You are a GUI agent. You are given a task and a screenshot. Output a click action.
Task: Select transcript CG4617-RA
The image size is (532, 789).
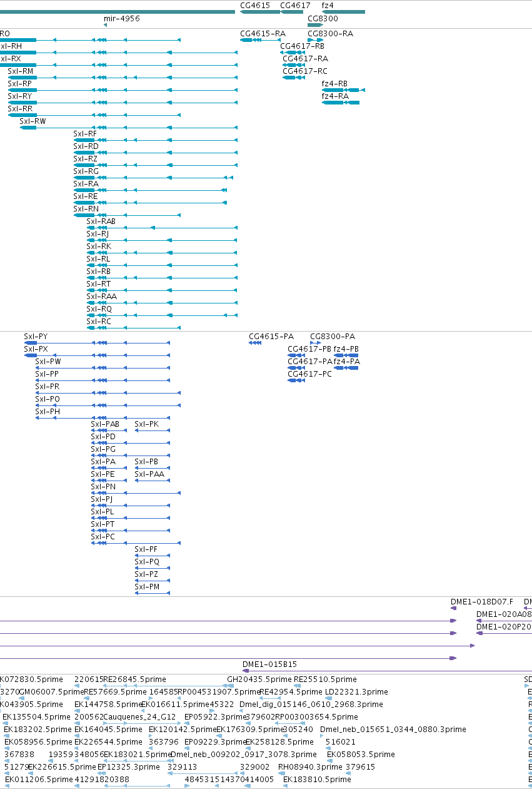[x=305, y=59]
